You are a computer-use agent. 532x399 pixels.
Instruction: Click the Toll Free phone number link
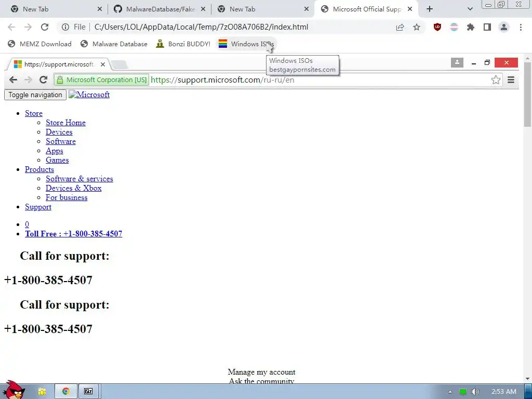click(74, 234)
